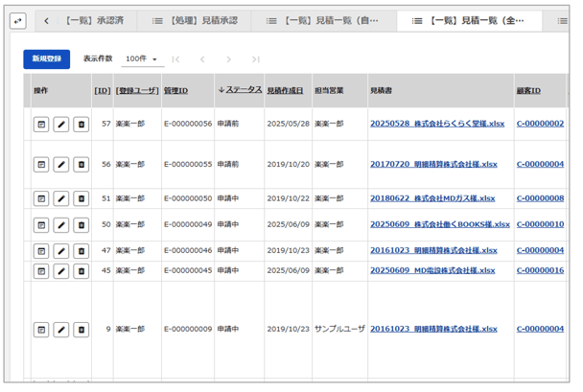
Task: Delete the record with ID 56
Action: 82,164
